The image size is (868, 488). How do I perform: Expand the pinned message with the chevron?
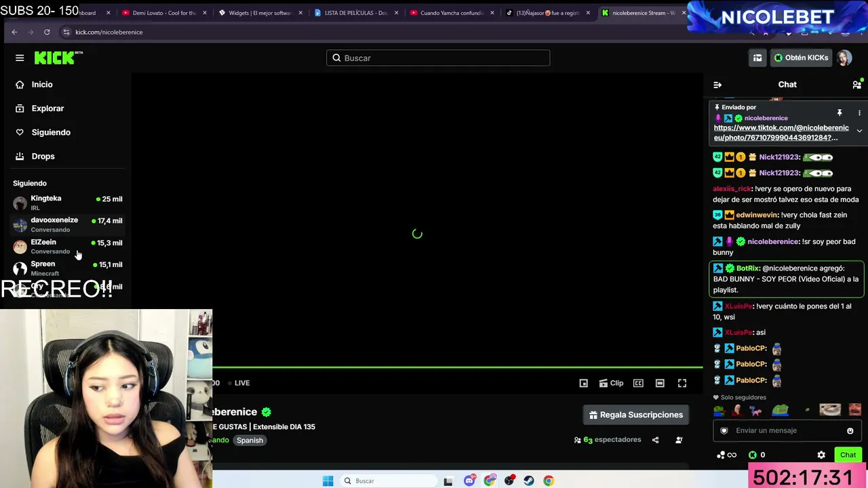(859, 131)
